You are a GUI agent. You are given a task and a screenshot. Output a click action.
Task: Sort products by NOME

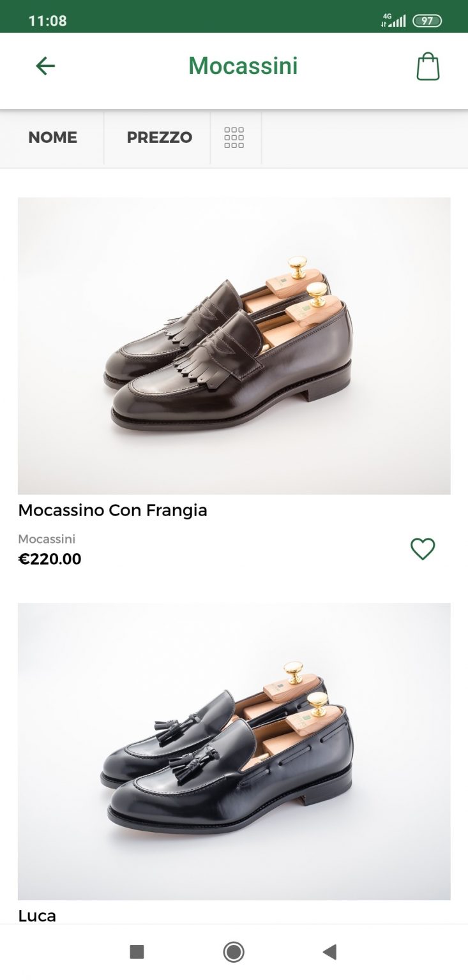(x=52, y=138)
